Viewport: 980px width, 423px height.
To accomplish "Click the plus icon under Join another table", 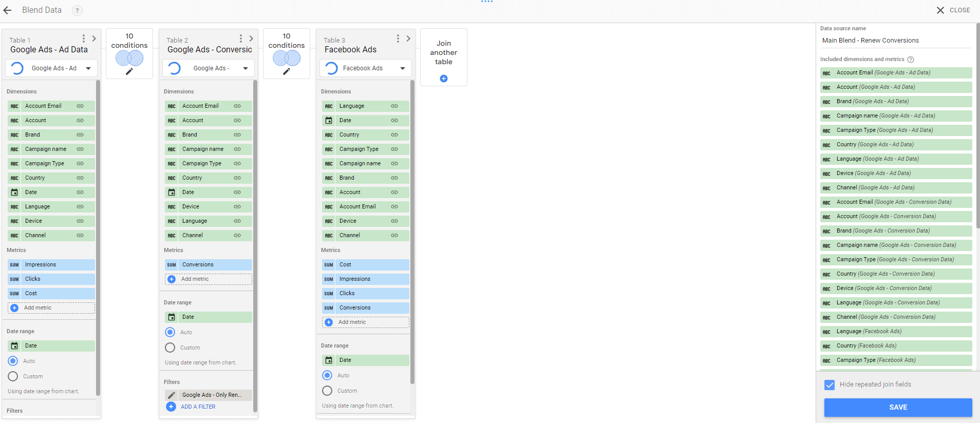I will (x=444, y=79).
